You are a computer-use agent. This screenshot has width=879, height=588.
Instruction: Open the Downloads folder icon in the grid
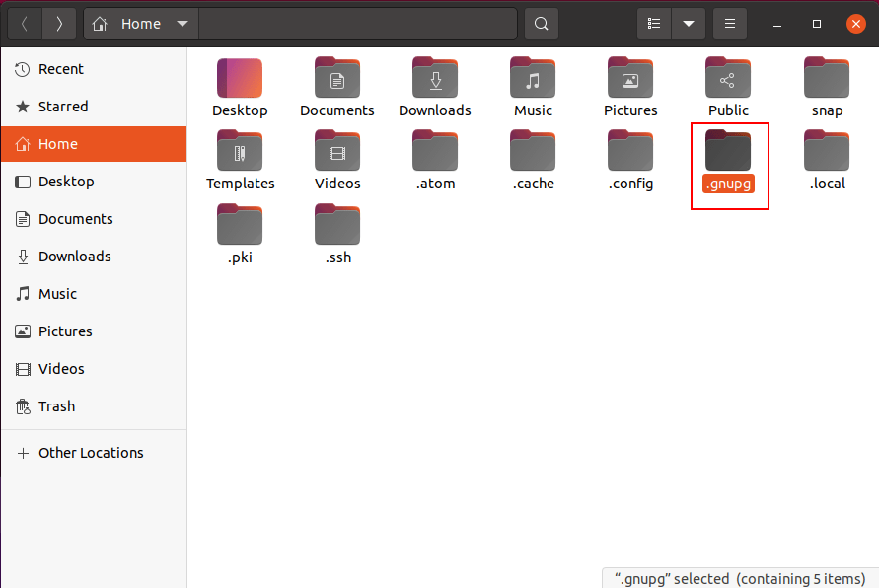click(435, 79)
